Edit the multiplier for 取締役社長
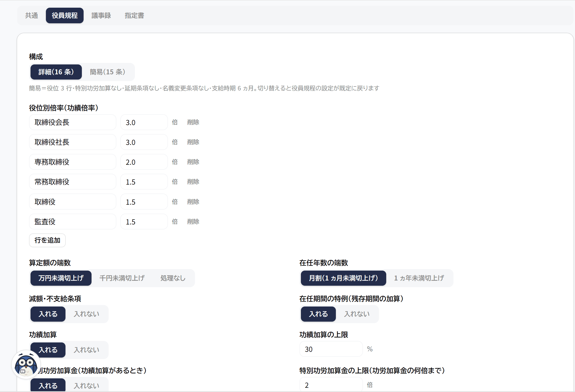Viewport: 575px width, 392px height. tap(144, 142)
